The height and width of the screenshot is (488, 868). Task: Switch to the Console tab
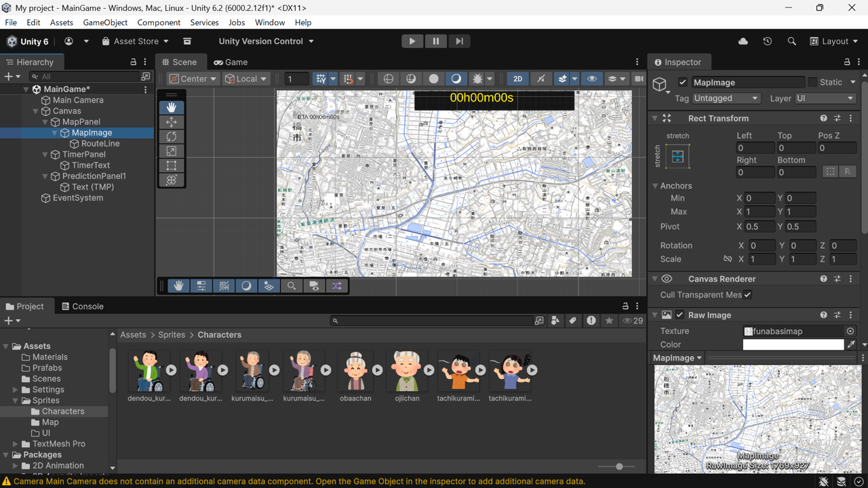coord(82,306)
